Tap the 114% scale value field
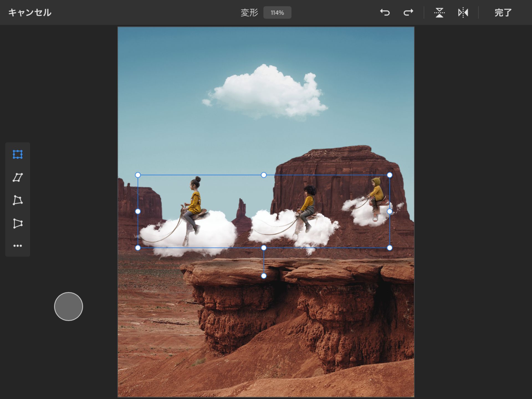Screen dimensions: 532x399 [x=277, y=12]
